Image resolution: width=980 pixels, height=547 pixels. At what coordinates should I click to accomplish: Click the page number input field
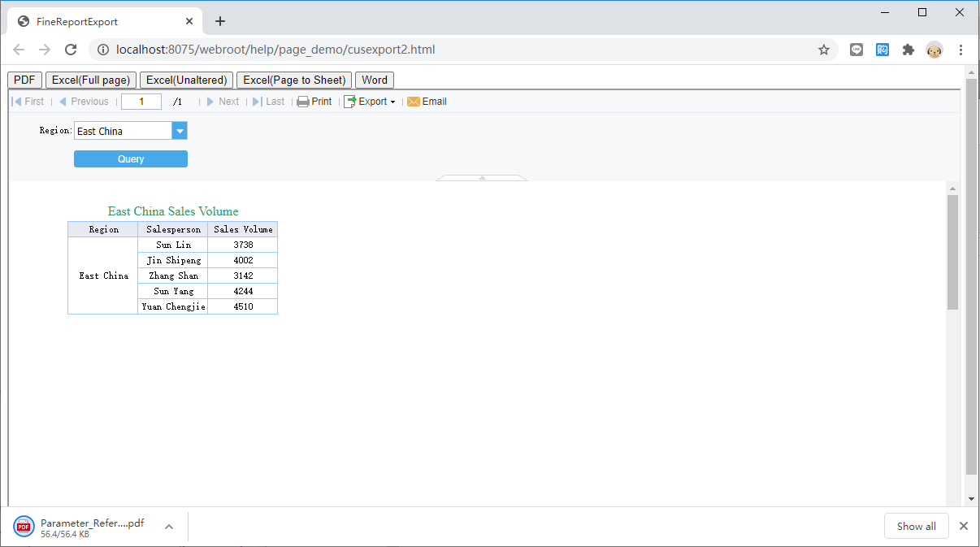[141, 102]
